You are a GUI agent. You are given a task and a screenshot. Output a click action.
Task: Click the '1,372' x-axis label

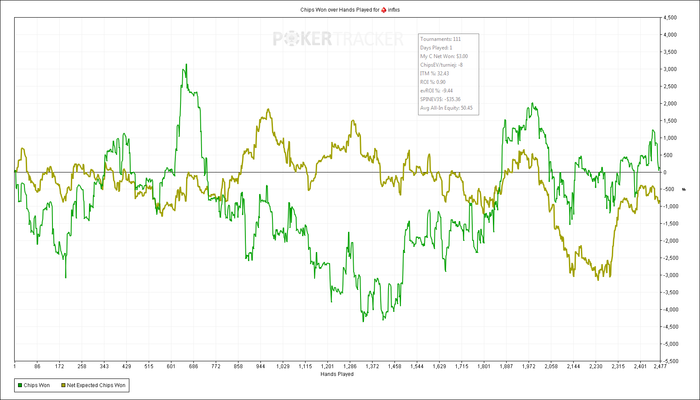tap(372, 367)
